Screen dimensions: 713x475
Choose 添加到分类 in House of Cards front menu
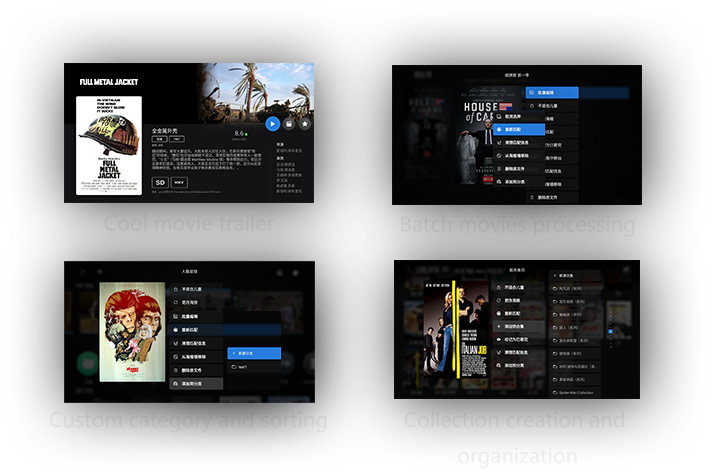(519, 181)
